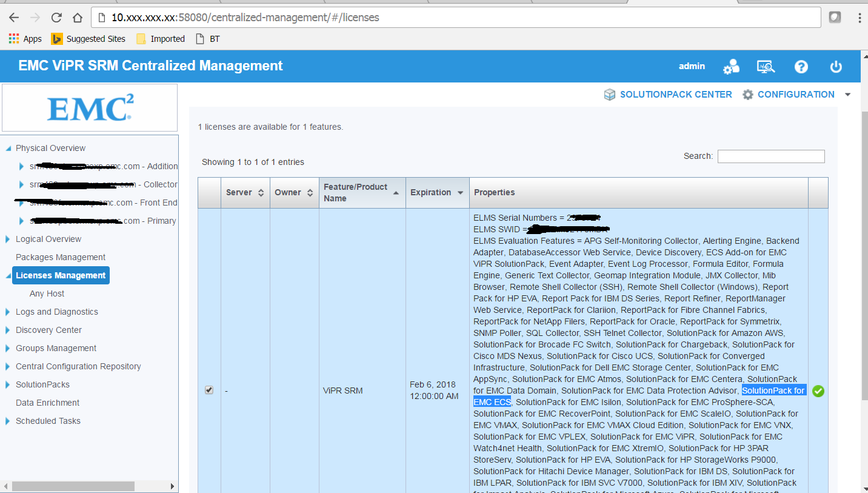
Task: Select Any Host under Licenses Management
Action: (47, 293)
